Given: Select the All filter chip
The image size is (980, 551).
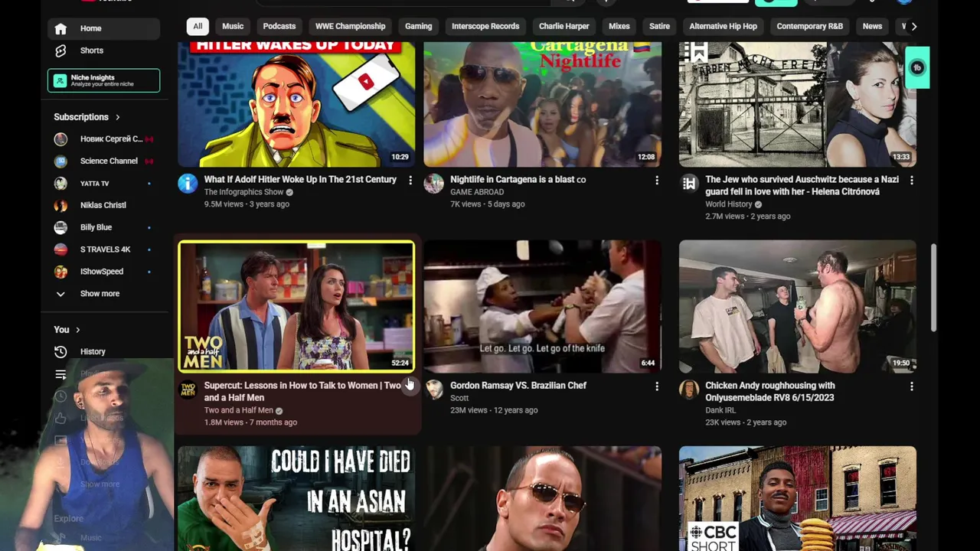Looking at the screenshot, I should point(198,26).
